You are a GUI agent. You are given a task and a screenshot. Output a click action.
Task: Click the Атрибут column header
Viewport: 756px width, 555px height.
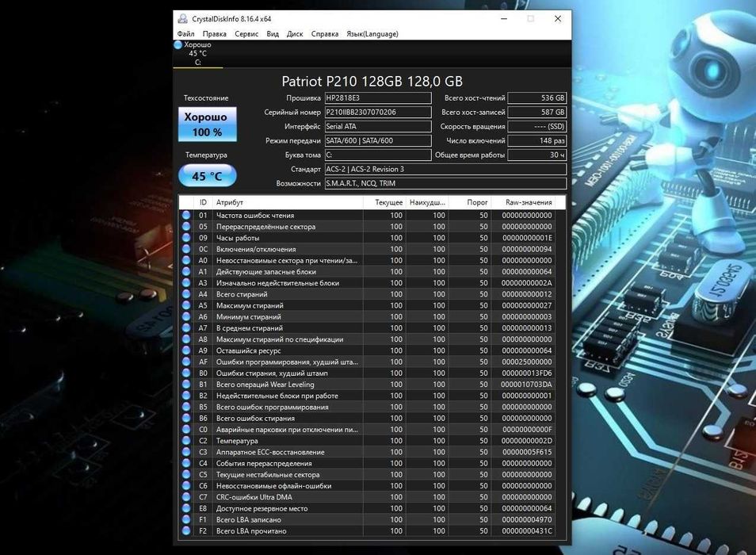tap(288, 202)
